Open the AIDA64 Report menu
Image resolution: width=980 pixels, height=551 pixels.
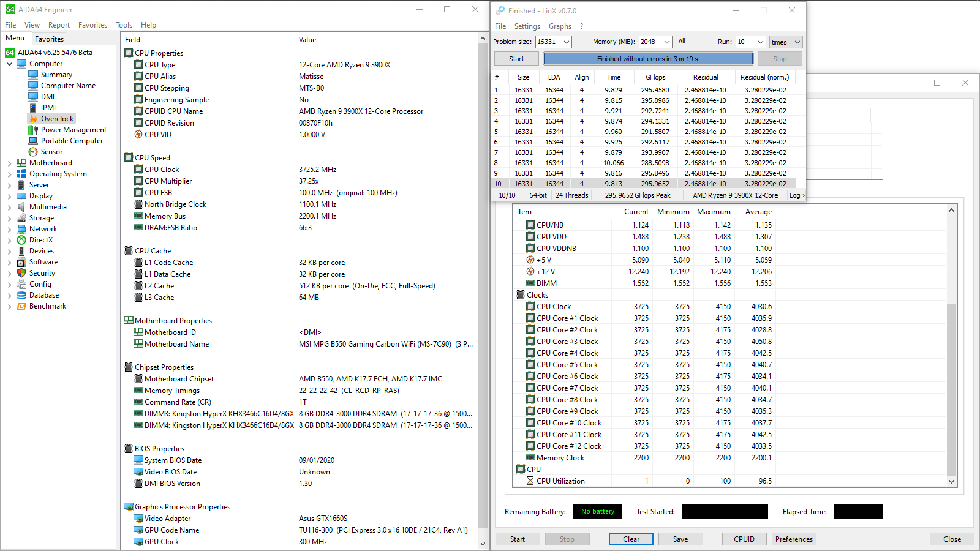(x=59, y=25)
